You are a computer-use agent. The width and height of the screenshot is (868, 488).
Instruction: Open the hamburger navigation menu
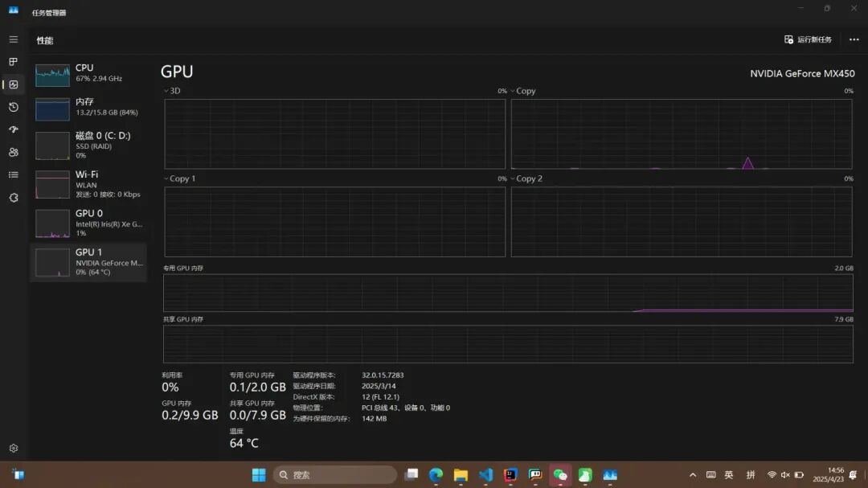tap(14, 39)
